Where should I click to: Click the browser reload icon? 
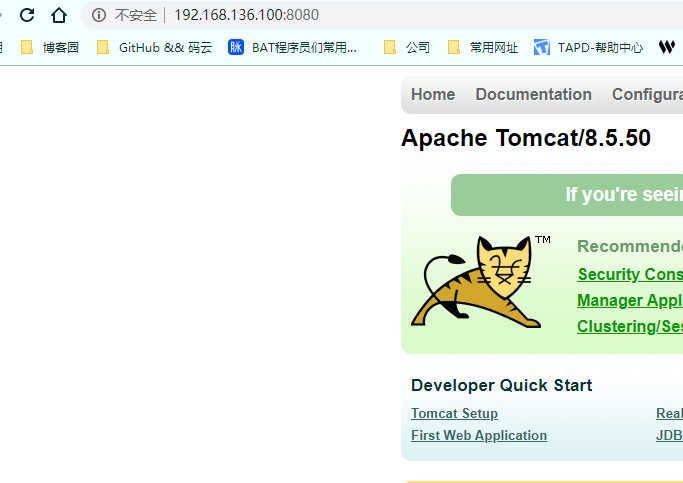[27, 15]
